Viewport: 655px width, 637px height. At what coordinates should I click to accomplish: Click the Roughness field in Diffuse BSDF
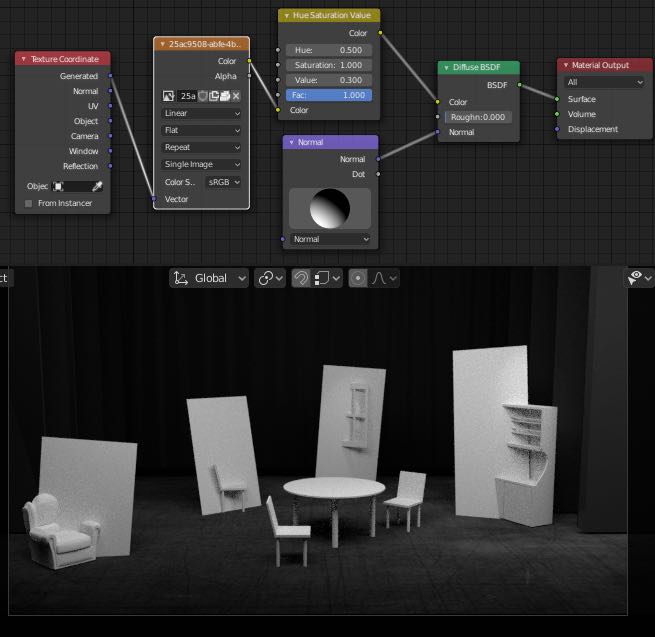pos(478,117)
